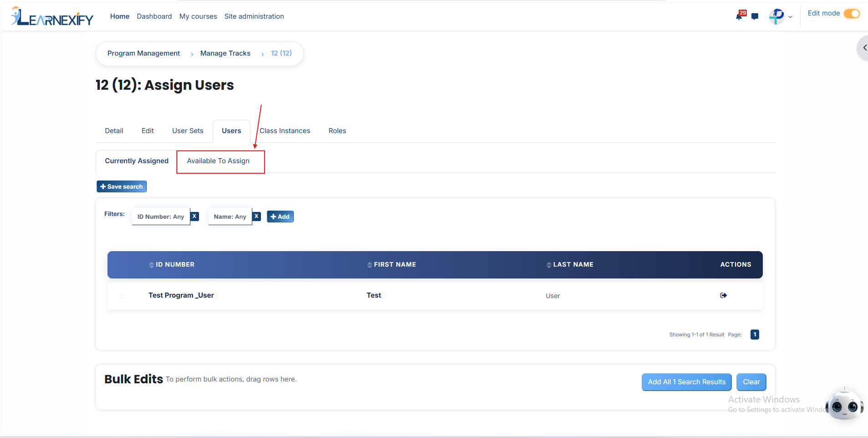Open the notifications bell icon
This screenshot has width=868, height=438.
click(x=739, y=16)
